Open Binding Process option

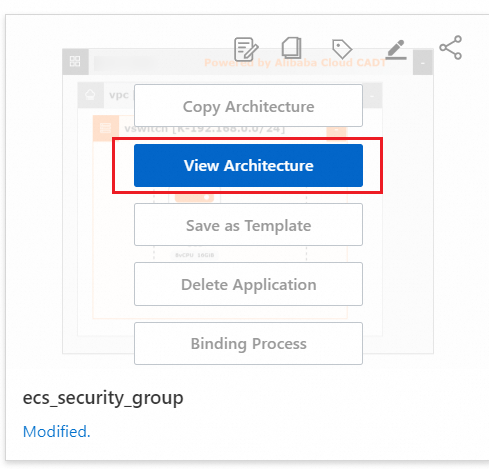248,343
